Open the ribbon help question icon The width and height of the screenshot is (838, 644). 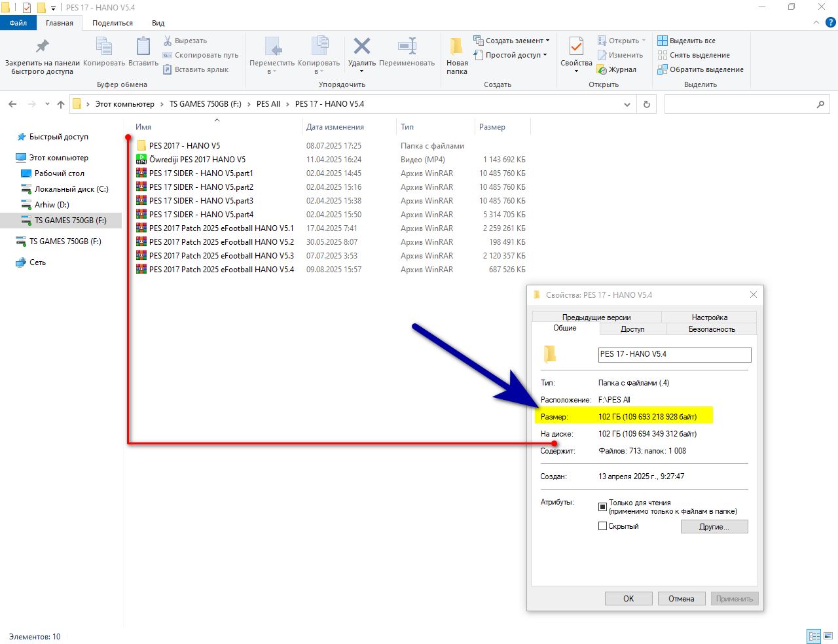point(831,22)
